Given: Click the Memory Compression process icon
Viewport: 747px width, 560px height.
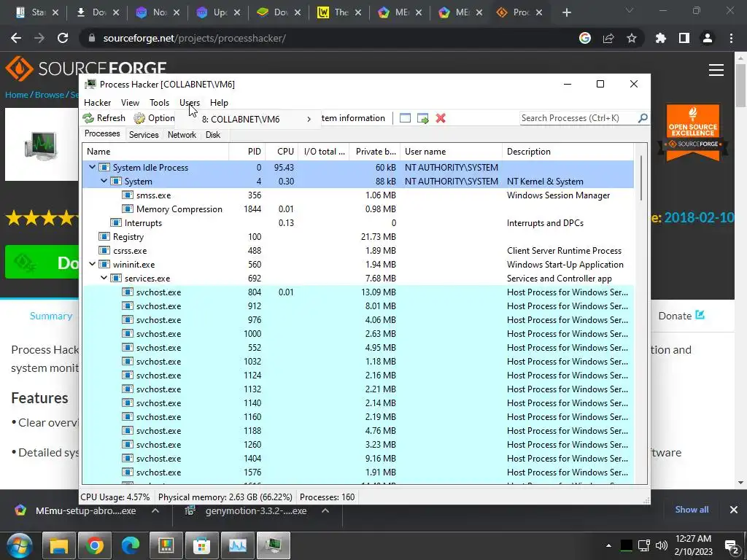Looking at the screenshot, I should [127, 209].
